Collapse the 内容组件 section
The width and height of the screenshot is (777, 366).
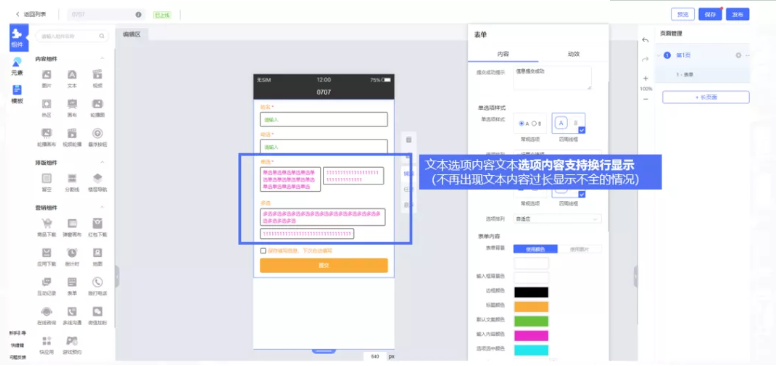[102, 58]
